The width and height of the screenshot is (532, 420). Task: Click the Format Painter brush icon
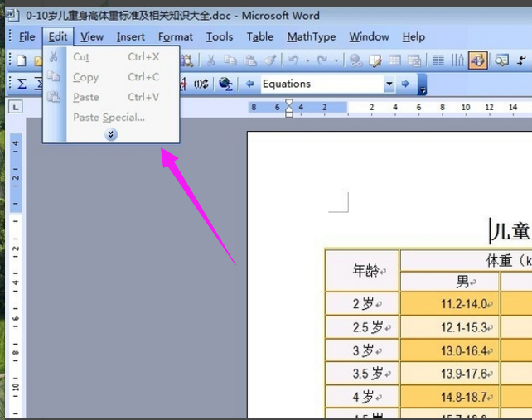[269, 60]
